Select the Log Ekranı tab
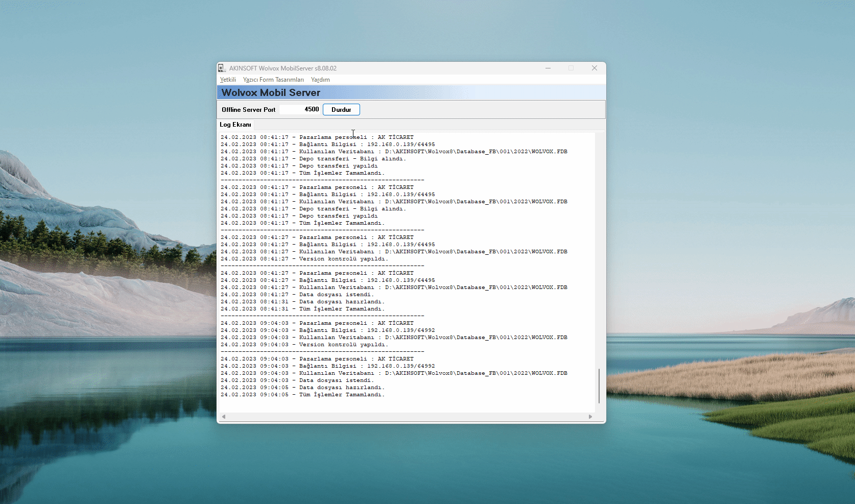This screenshot has width=855, height=504. (235, 125)
